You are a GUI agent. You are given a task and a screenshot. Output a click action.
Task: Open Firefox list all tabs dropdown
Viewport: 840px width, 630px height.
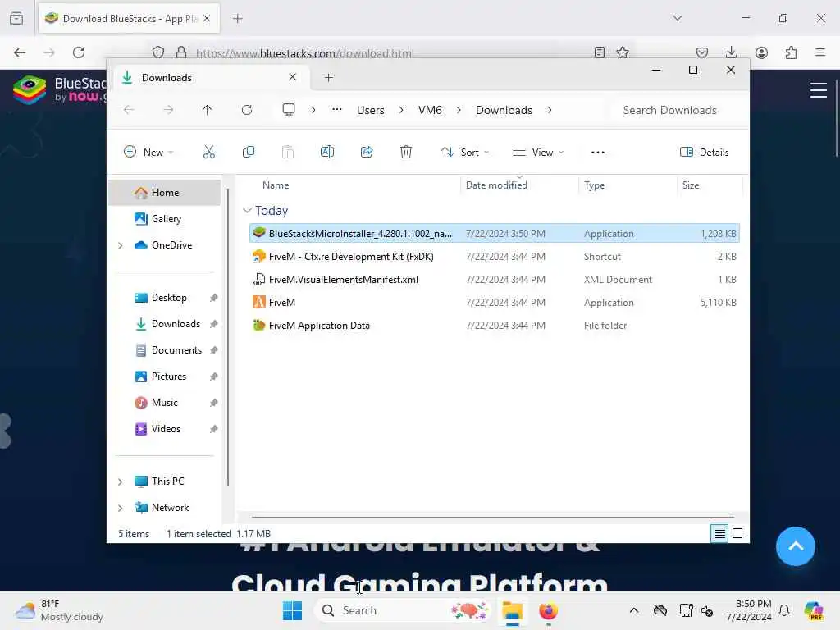click(678, 18)
